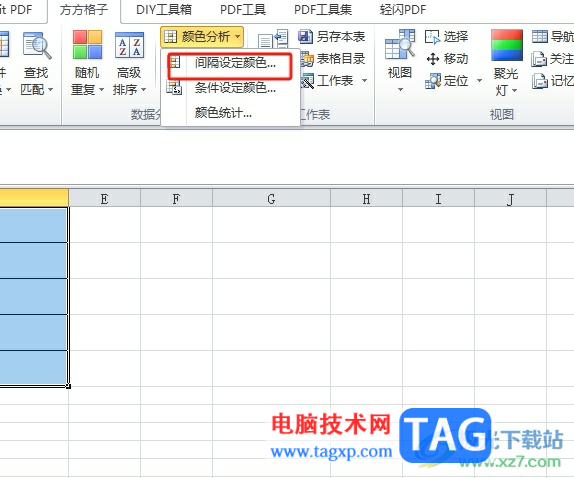574x478 pixels.
Task: Click the 间隔设定颜色 grid icon
Action: (x=175, y=62)
